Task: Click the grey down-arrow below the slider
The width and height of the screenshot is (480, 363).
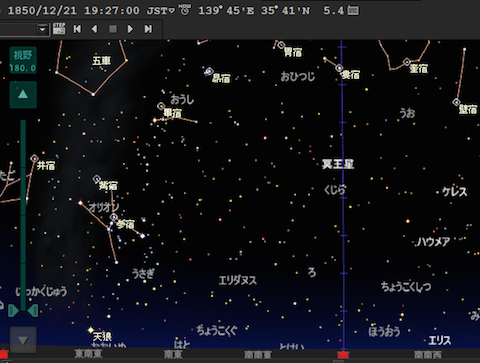Action: tap(23, 340)
